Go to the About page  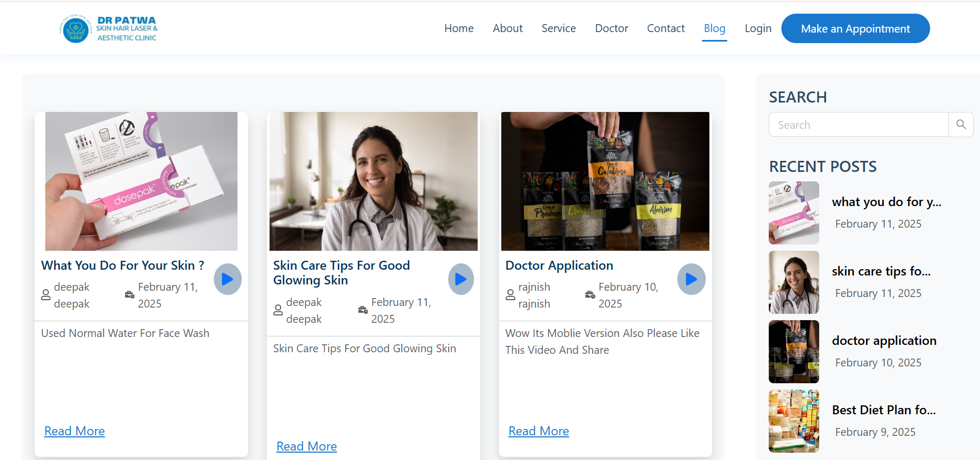coord(508,28)
